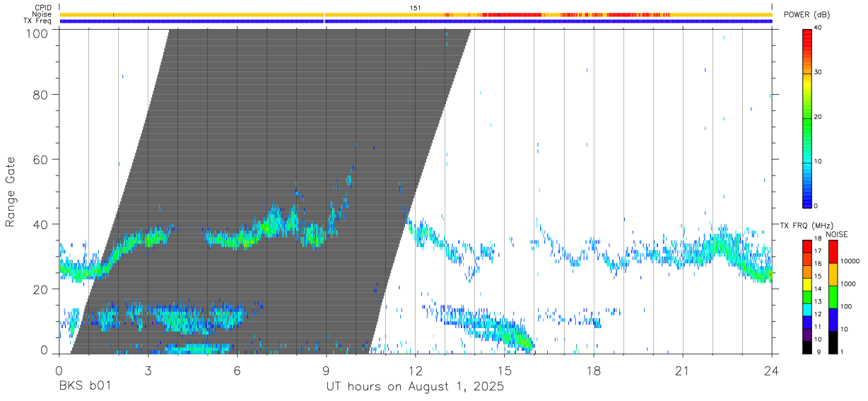Click the y-axis tick label 100

pos(36,33)
